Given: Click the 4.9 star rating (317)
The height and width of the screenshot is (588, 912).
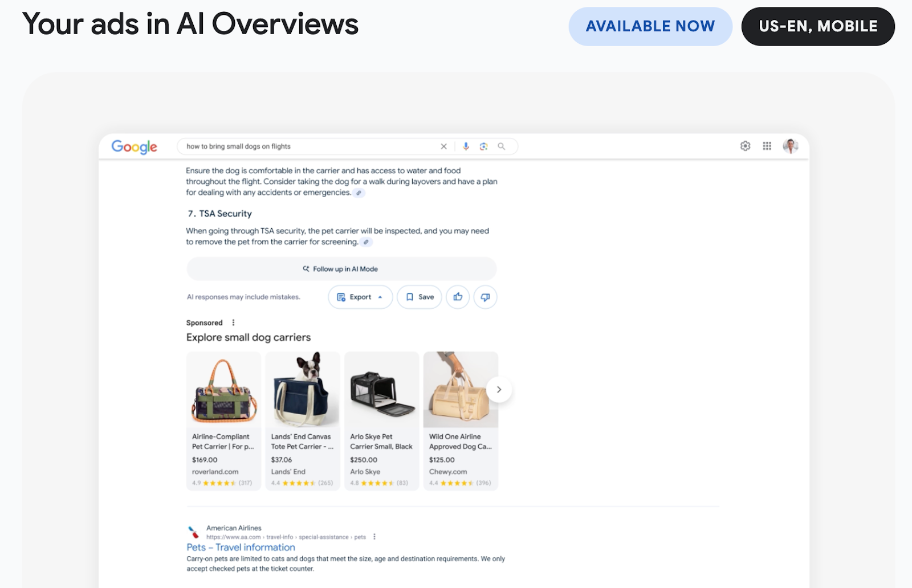Looking at the screenshot, I should [x=222, y=483].
